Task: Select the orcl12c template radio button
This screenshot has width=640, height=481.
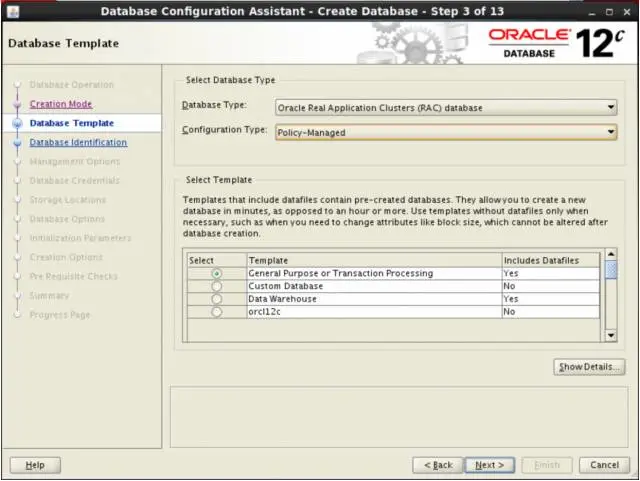Action: 217,312
